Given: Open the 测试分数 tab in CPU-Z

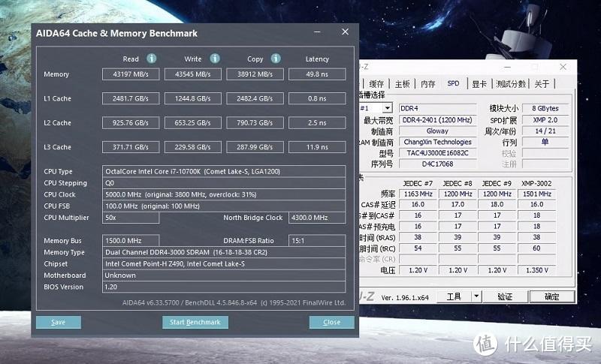Looking at the screenshot, I should [511, 84].
